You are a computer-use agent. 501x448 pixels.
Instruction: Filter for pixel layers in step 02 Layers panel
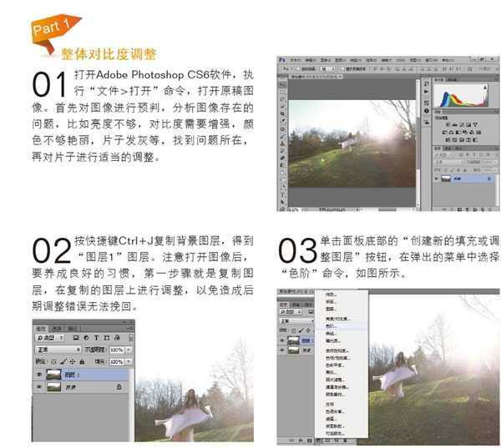pos(76,338)
